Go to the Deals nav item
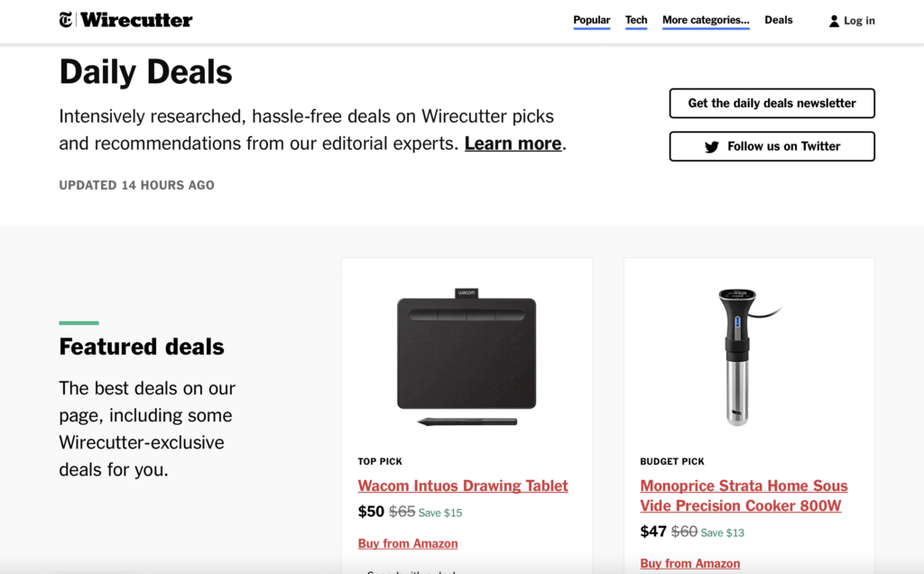The width and height of the screenshot is (924, 574). coord(779,20)
